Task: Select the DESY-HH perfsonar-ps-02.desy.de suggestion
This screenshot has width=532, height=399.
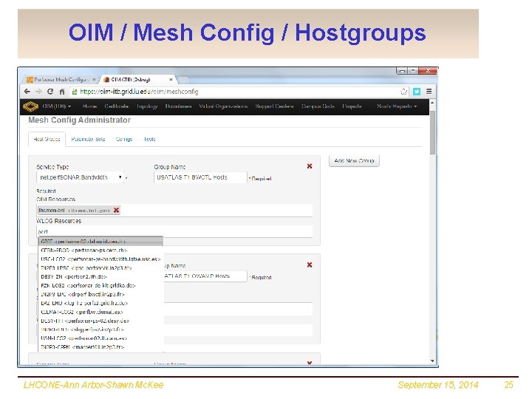Action: click(x=100, y=321)
